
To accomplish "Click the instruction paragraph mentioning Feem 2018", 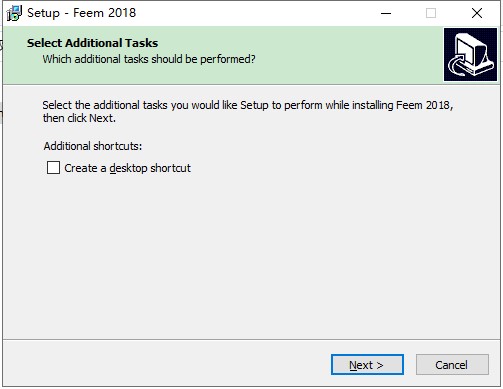I will tap(248, 111).
